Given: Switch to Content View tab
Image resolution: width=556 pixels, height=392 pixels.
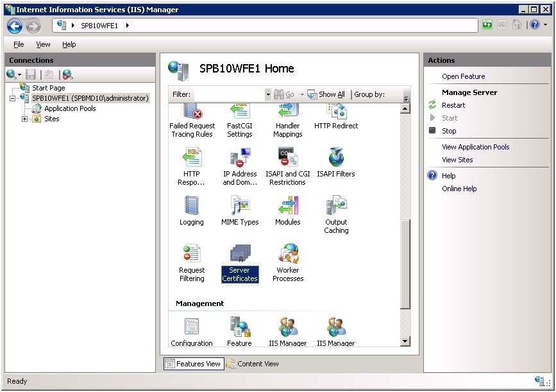Looking at the screenshot, I should click(253, 364).
